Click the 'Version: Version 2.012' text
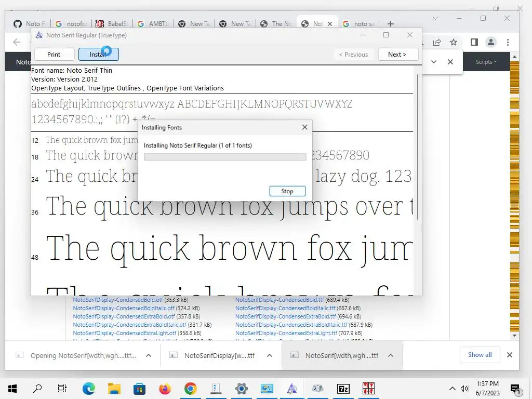This screenshot has width=532, height=399. tap(64, 79)
